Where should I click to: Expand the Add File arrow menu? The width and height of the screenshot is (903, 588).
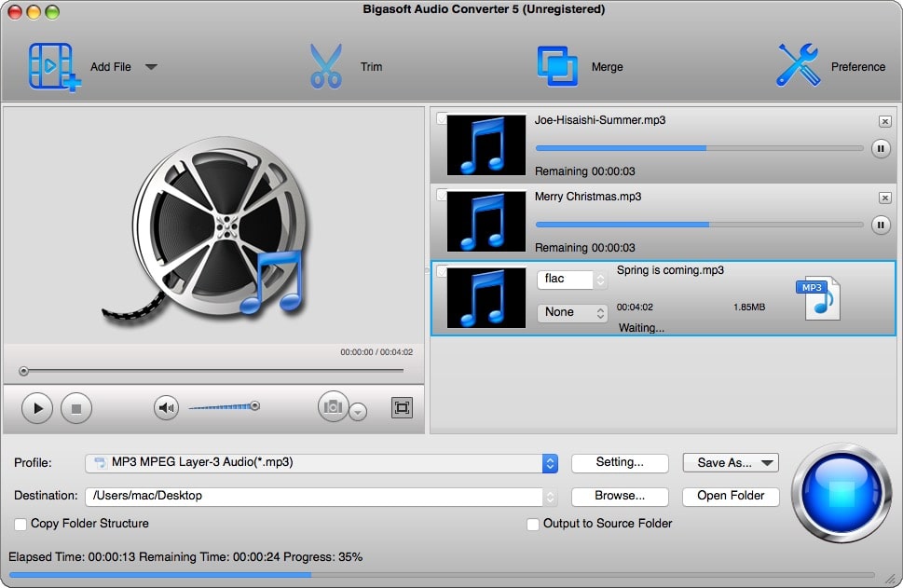[x=149, y=66]
